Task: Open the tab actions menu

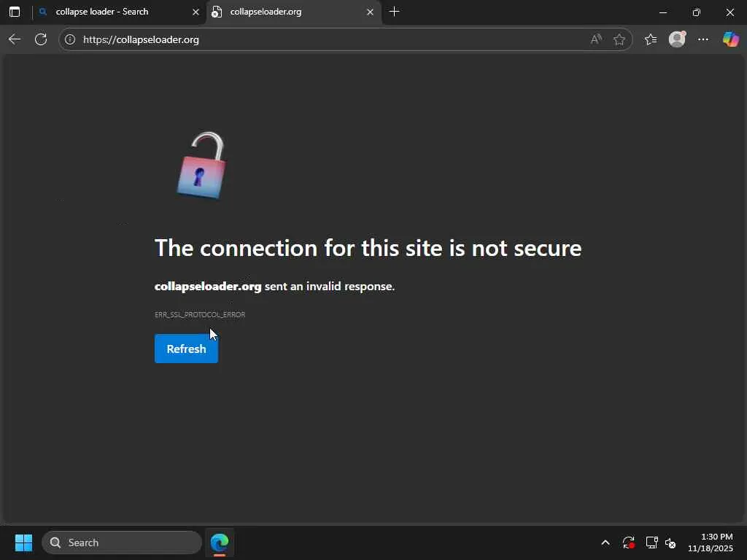Action: (15, 12)
